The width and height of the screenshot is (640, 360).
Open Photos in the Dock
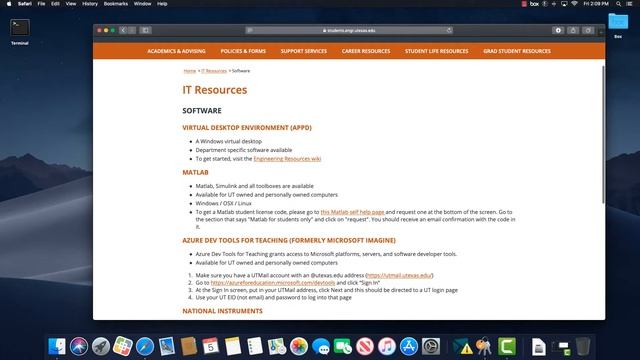[299, 347]
